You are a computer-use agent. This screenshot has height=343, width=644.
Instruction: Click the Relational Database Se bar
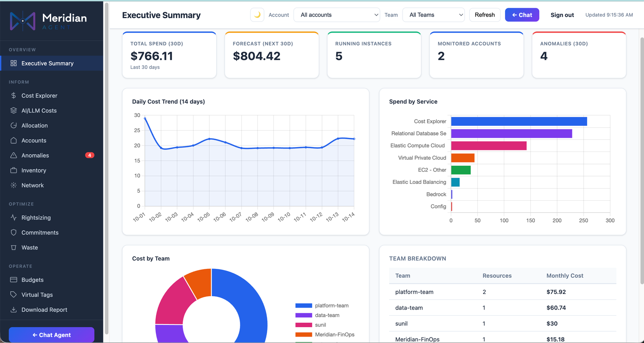pos(512,133)
